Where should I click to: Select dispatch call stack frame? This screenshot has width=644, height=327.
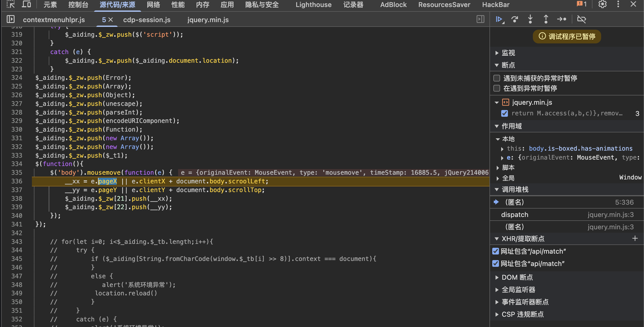[x=515, y=215]
